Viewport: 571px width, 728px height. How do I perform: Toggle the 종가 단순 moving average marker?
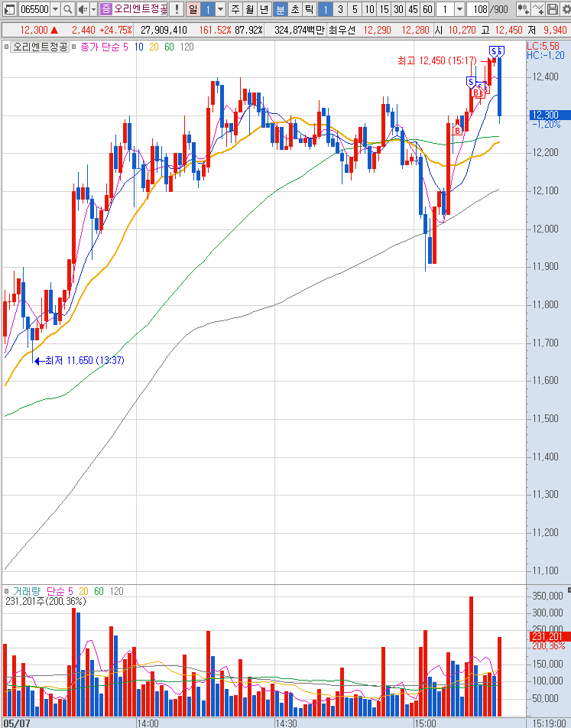[x=75, y=47]
